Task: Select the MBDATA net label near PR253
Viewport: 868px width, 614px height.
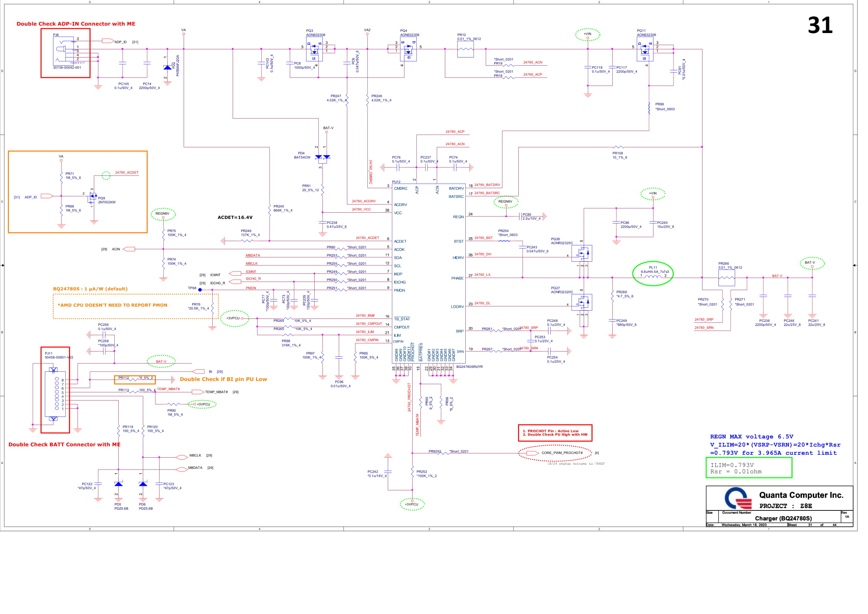Action: pyautogui.click(x=253, y=255)
